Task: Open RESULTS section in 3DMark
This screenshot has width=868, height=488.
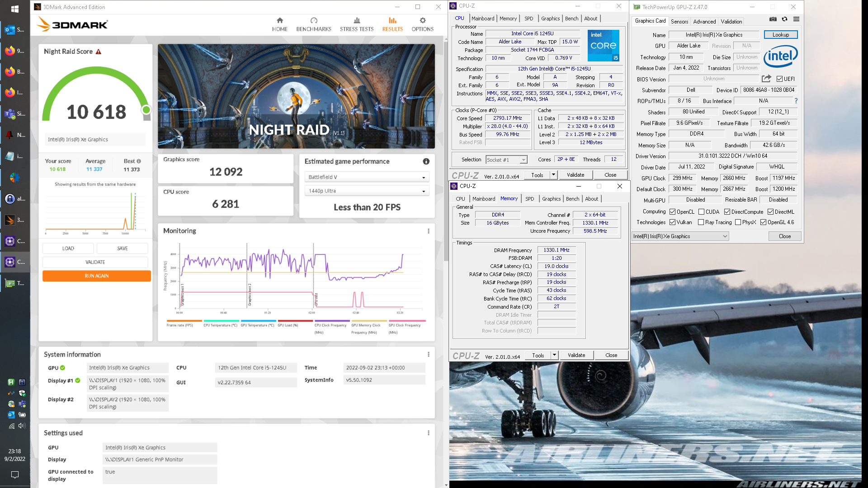Action: (392, 24)
